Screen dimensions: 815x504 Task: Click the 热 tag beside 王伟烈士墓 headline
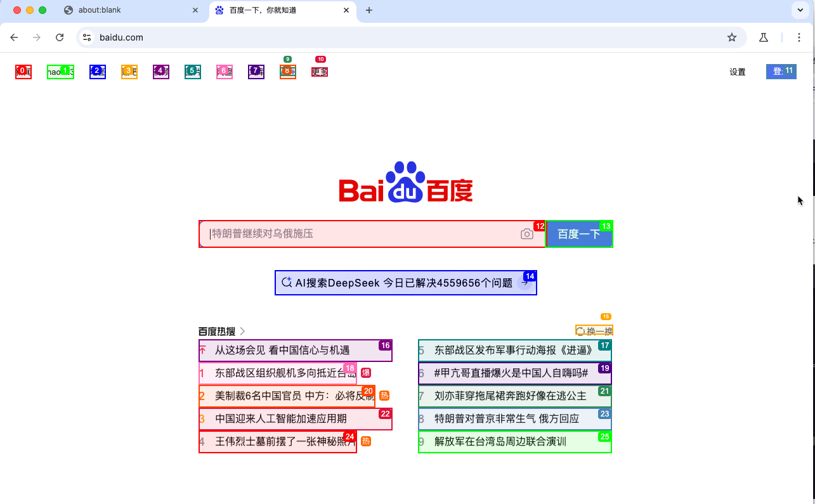tap(366, 441)
